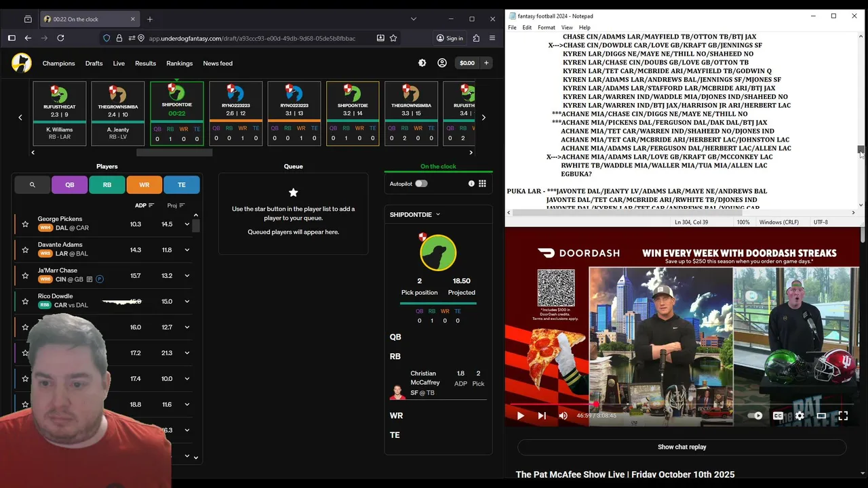The width and height of the screenshot is (868, 488).
Task: Click the $0.00 balance button
Action: tap(467, 63)
